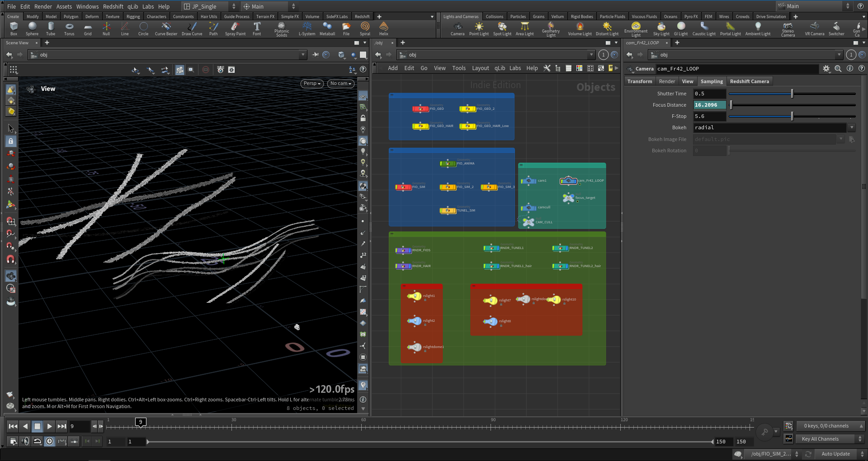Open the No cam camera dropdown
868x461 pixels.
(x=340, y=84)
